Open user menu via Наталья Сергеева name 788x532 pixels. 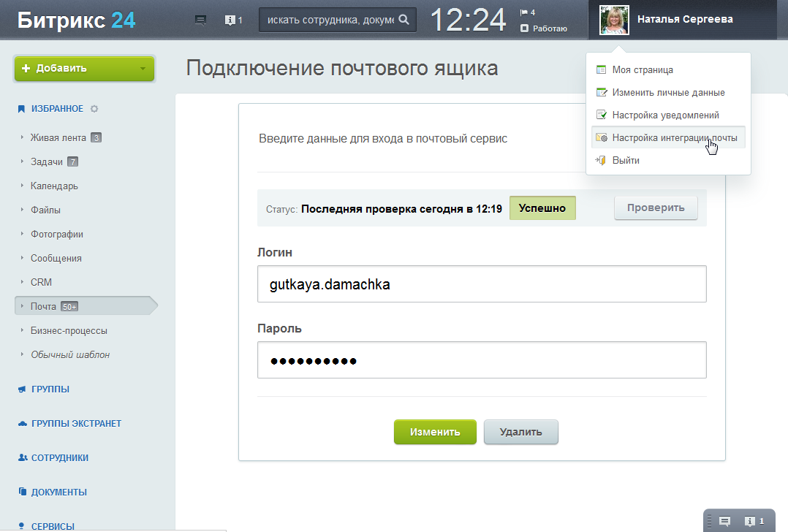685,19
